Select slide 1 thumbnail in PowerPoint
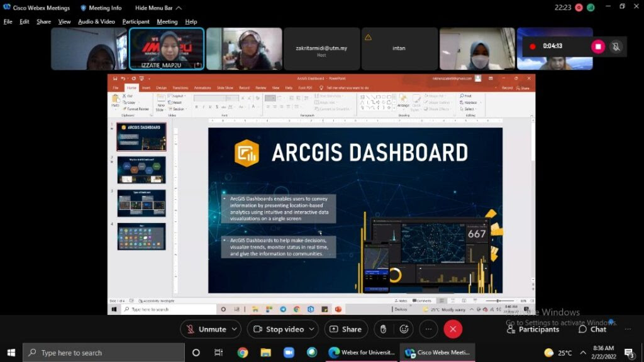 (142, 137)
